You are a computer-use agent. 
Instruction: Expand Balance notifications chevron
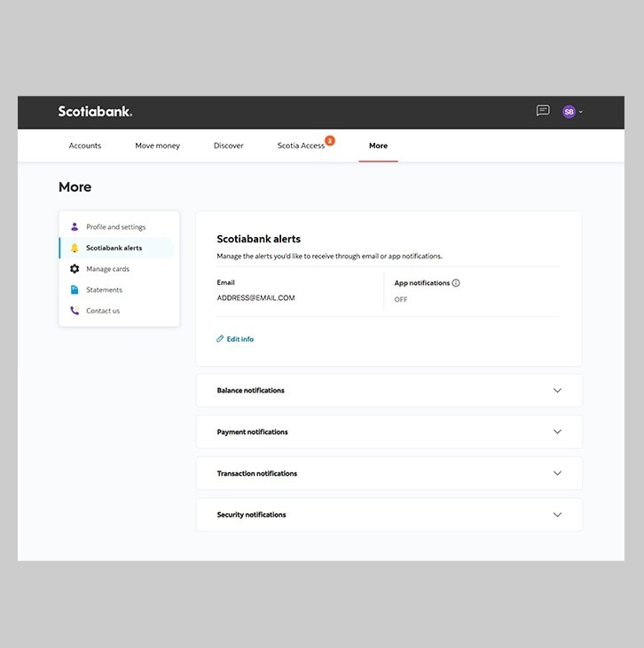point(557,390)
